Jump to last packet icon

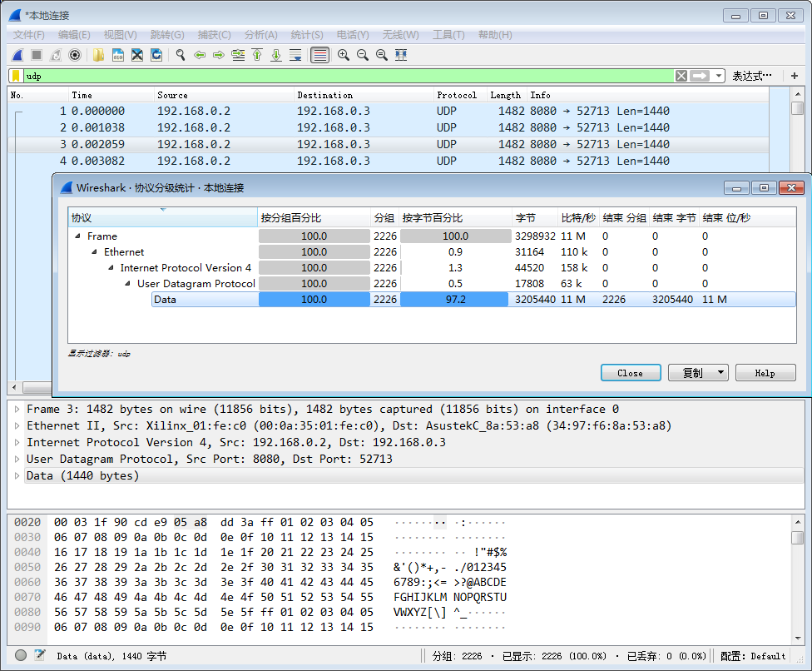tap(276, 55)
